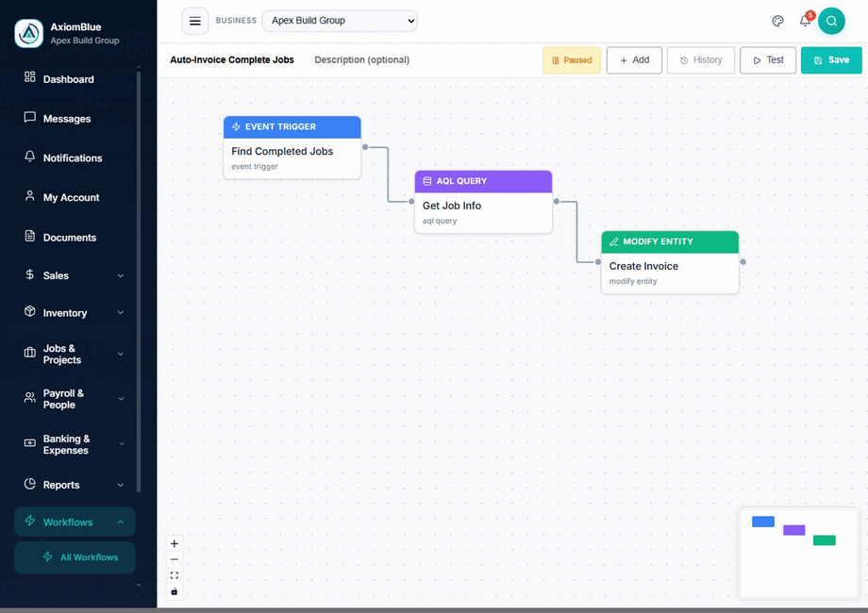Click output connector of Create Invoice node

743,261
